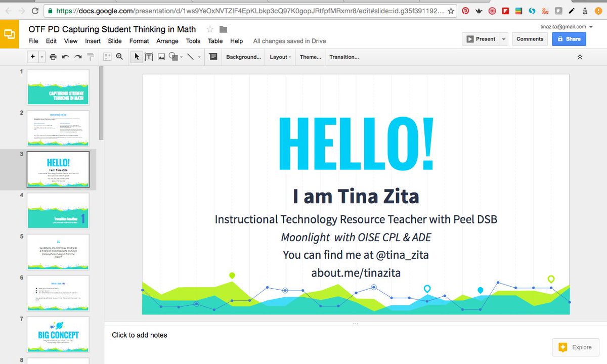Open the Table menu

pos(215,41)
